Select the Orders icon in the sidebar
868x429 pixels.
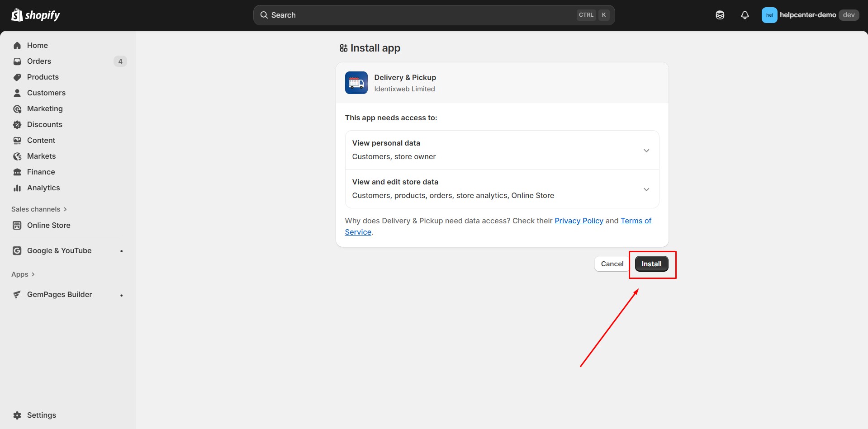(x=17, y=61)
